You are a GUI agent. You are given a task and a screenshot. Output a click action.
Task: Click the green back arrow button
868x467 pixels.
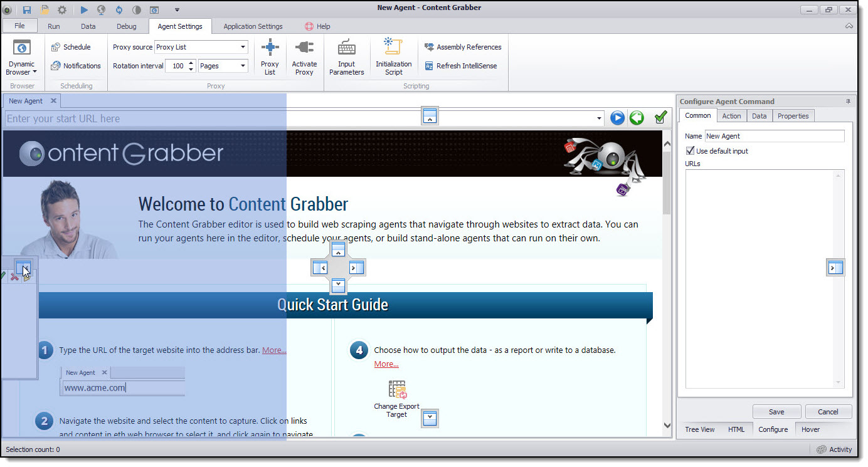click(x=637, y=118)
